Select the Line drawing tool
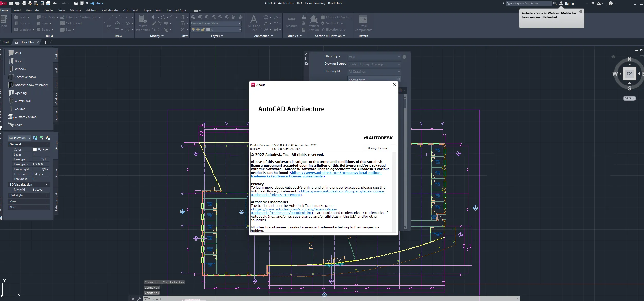The image size is (644, 301). coord(108,20)
